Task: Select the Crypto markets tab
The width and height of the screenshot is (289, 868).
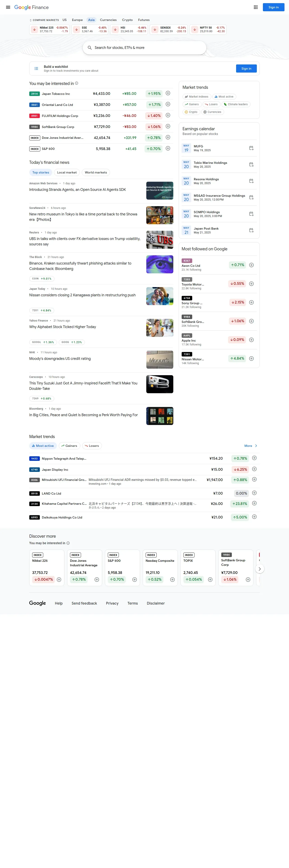Action: click(127, 20)
